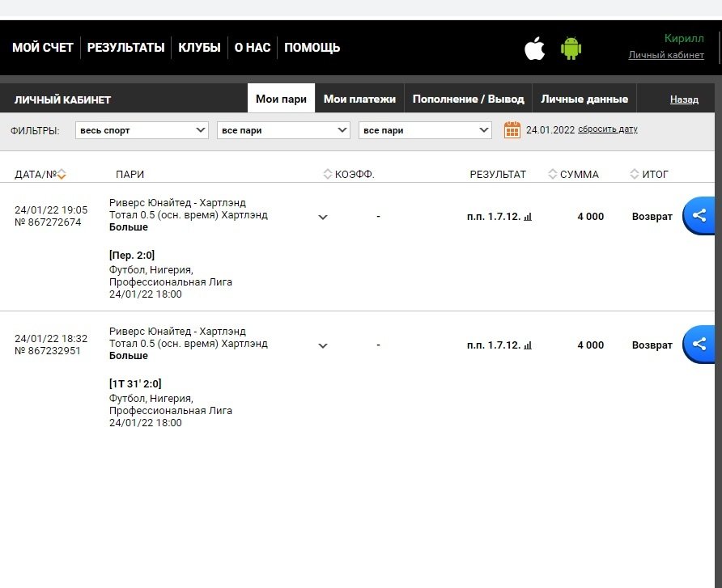
Task: Open the Пополнение / Вывод tab
Action: pyautogui.click(x=468, y=99)
